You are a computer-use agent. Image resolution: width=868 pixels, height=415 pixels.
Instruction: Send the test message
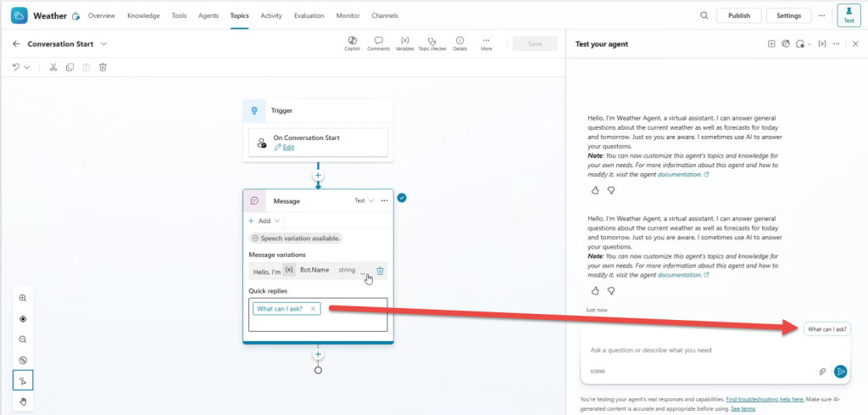pos(840,371)
